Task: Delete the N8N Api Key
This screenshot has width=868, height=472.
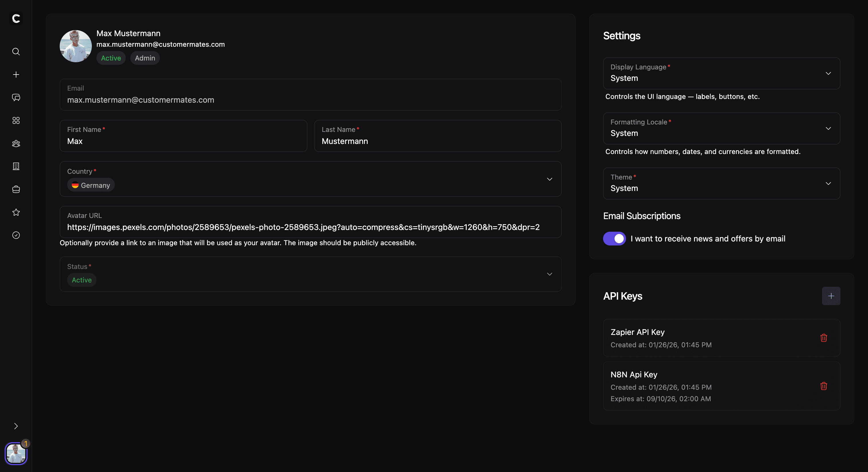Action: 824,386
